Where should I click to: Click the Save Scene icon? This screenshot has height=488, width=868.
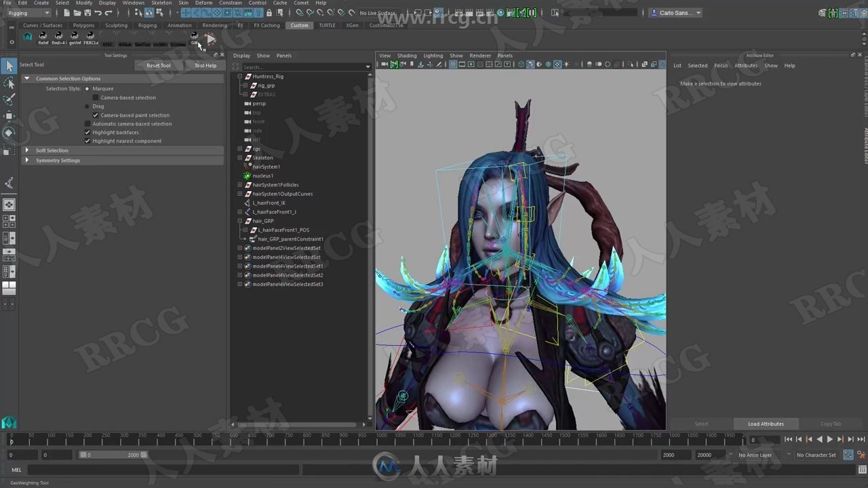[x=88, y=13]
